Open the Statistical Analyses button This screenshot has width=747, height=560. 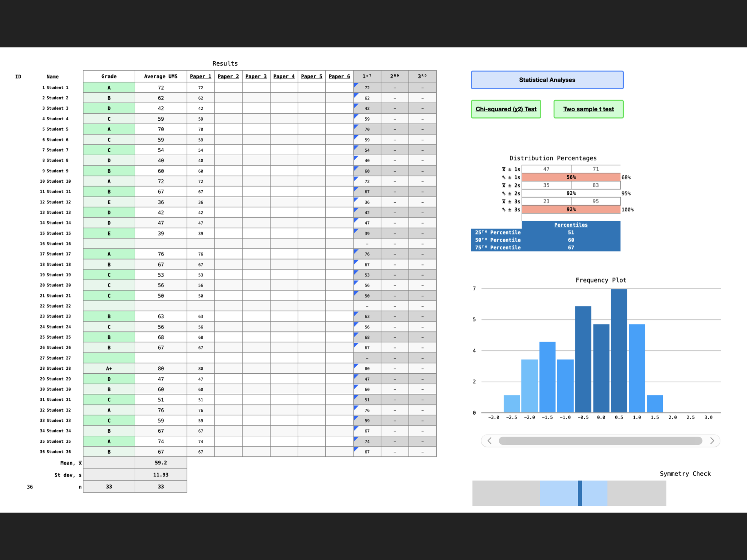click(x=547, y=80)
